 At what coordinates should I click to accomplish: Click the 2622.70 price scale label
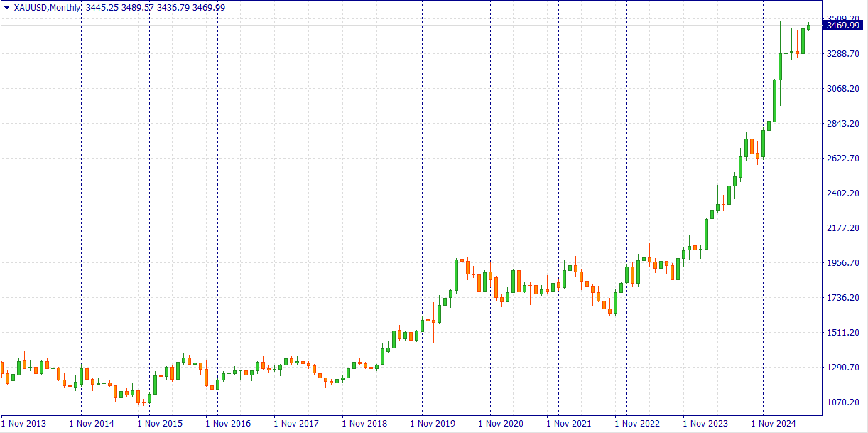[x=843, y=159]
